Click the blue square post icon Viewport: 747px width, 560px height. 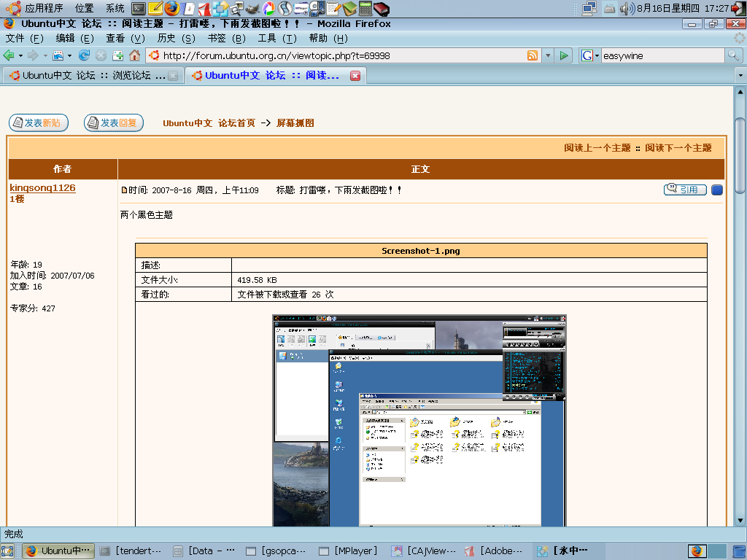coord(717,190)
